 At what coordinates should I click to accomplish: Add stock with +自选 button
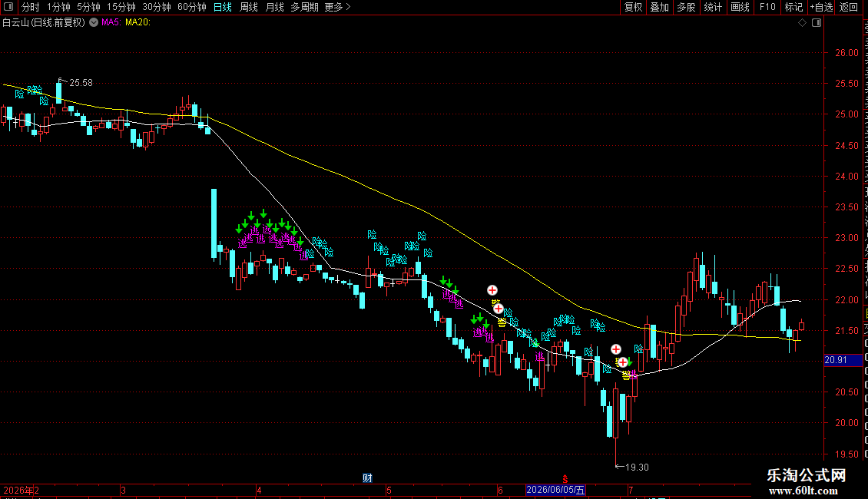(x=821, y=7)
